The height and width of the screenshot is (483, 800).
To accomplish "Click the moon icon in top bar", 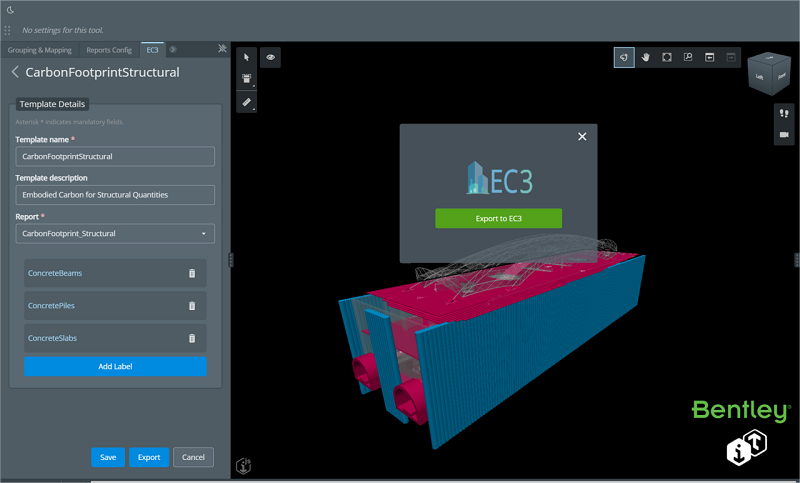I will (10, 10).
